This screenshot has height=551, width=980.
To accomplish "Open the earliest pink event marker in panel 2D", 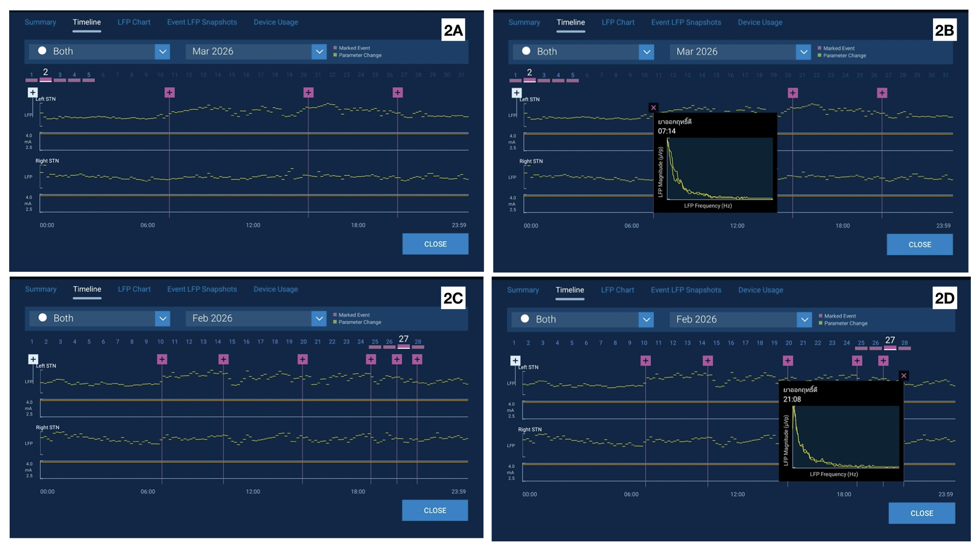I will (x=646, y=361).
